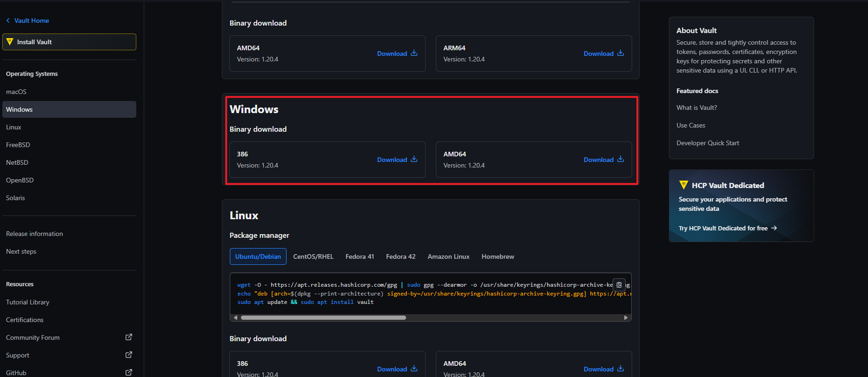This screenshot has height=377, width=868.
Task: Download the ARM64 binary version 1.20.4
Action: coord(604,54)
